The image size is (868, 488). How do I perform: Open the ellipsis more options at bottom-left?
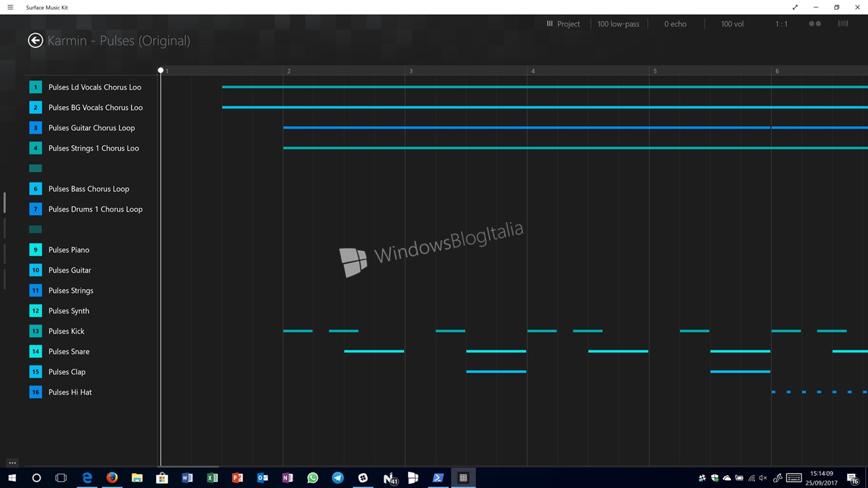coord(12,463)
